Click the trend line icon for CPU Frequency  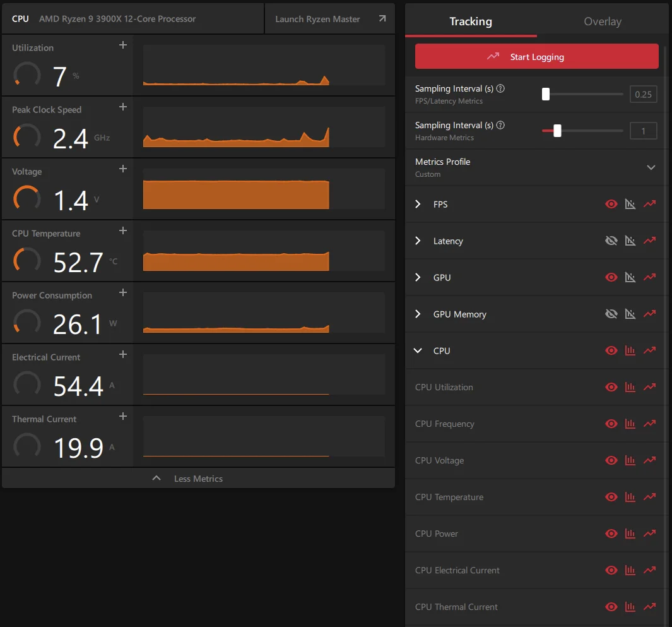pos(650,424)
